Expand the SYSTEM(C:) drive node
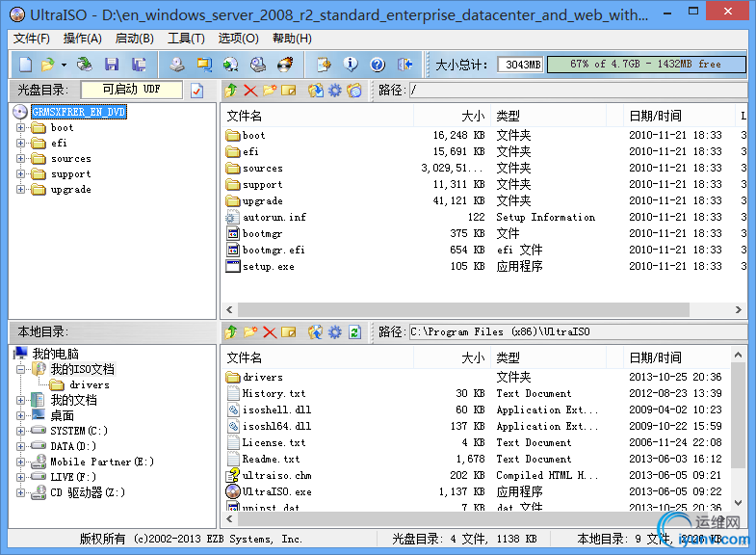 (x=20, y=431)
